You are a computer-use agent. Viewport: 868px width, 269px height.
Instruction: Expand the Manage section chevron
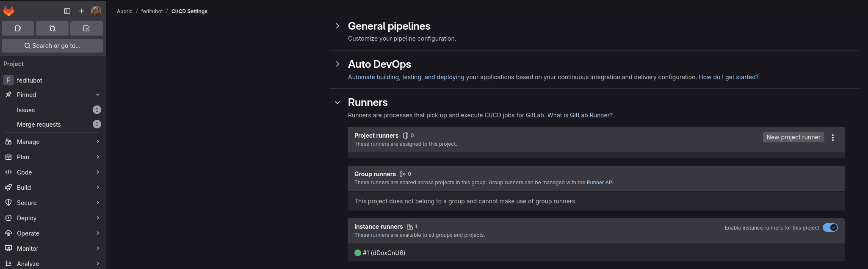(x=98, y=142)
